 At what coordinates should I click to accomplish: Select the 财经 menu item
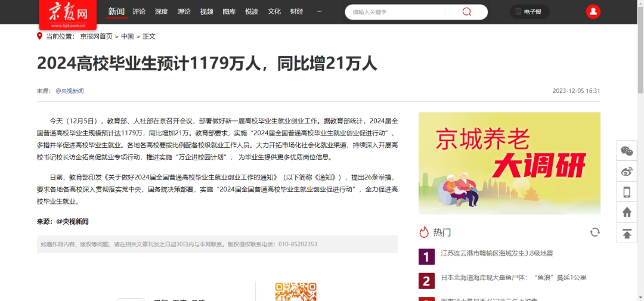click(x=296, y=11)
